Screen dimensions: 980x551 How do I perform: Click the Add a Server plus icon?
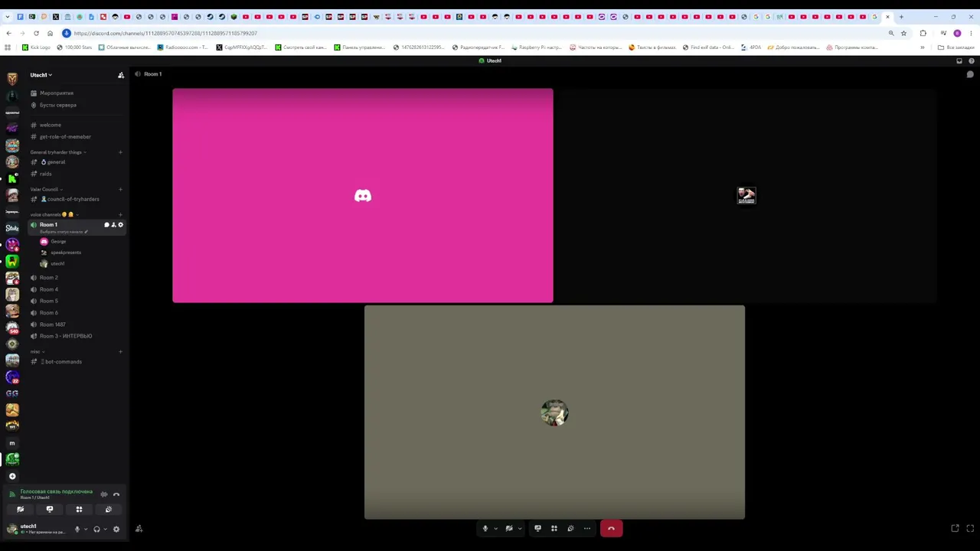click(12, 476)
